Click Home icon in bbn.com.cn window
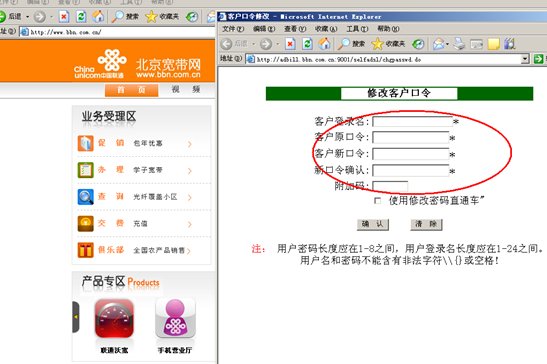This screenshot has height=364, width=547. tap(98, 16)
